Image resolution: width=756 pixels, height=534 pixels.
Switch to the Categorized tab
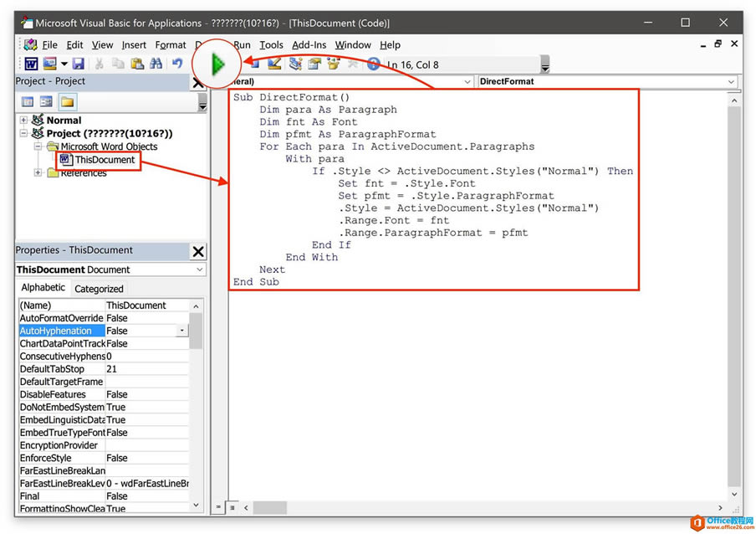pyautogui.click(x=99, y=289)
